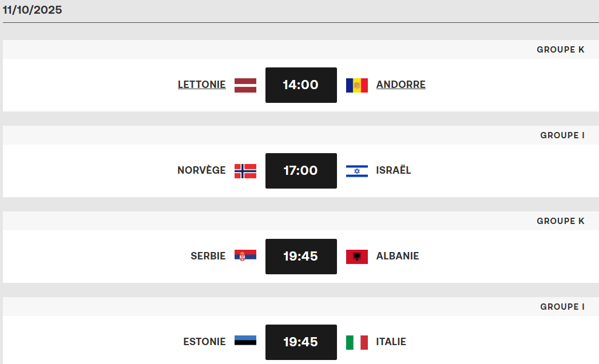Click the Estonia flag icon
The width and height of the screenshot is (599, 364).
tap(245, 342)
